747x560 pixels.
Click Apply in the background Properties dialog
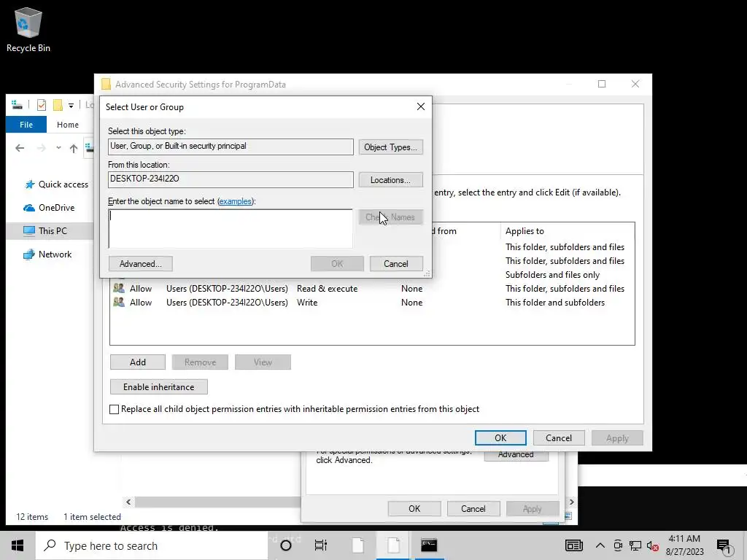[x=532, y=508]
